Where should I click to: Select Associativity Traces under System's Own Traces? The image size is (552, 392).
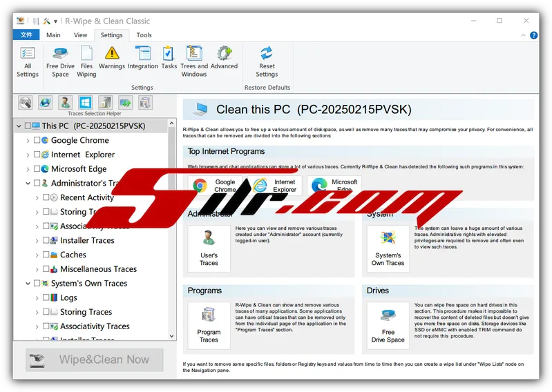click(x=95, y=326)
